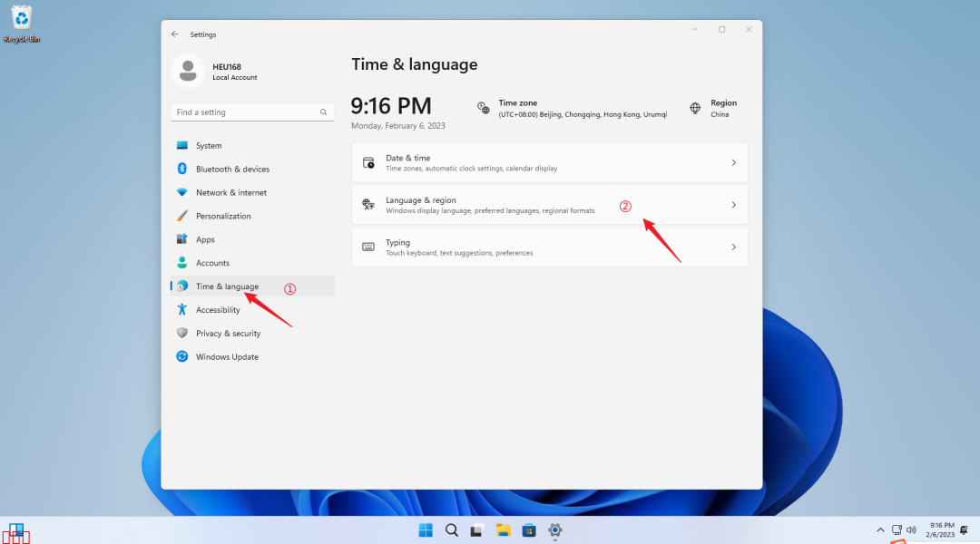Open the Recycle Bin desktop icon

coord(21,24)
